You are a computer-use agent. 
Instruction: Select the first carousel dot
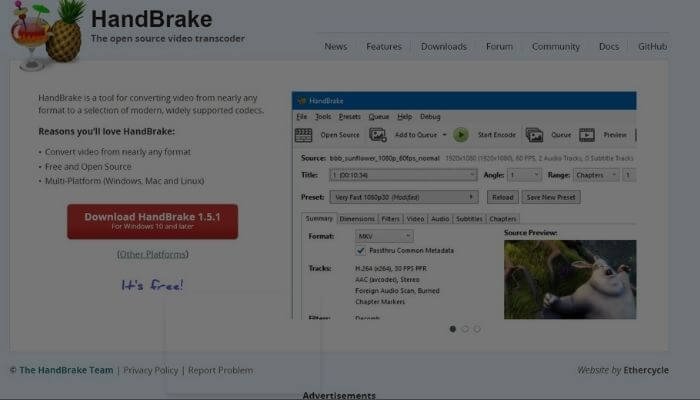pyautogui.click(x=453, y=329)
